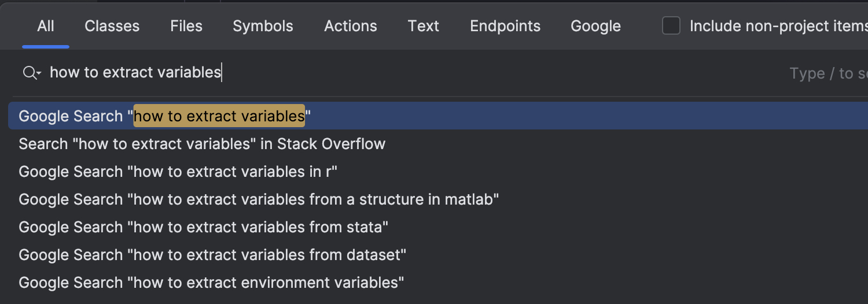Click the search magnifier icon
The width and height of the screenshot is (868, 304).
click(x=30, y=73)
